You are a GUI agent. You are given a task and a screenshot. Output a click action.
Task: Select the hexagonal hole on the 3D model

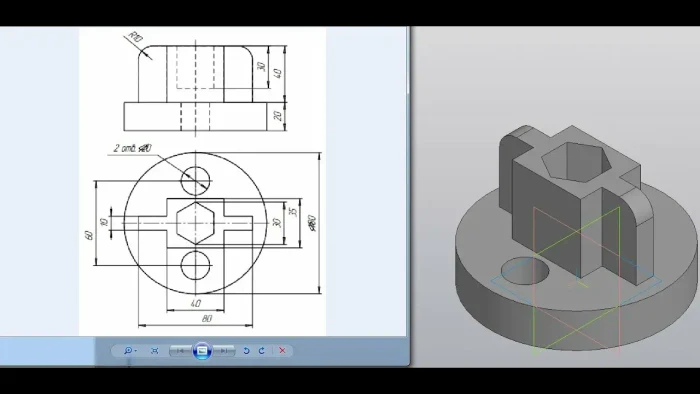(576, 162)
